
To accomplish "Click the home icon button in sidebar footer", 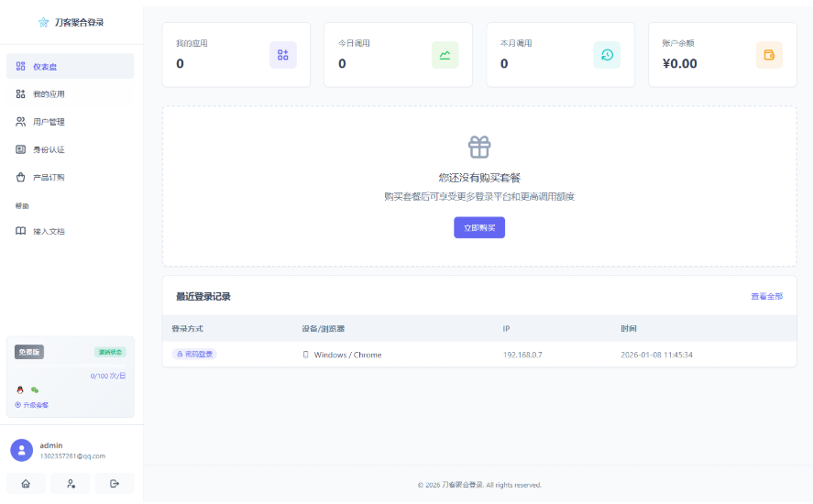I will 26,483.
